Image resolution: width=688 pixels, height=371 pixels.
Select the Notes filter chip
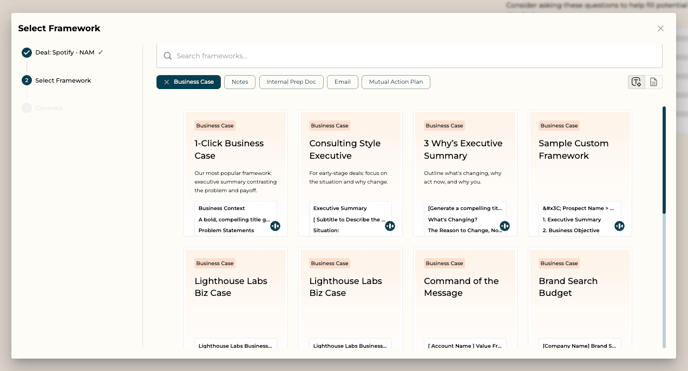(x=240, y=82)
